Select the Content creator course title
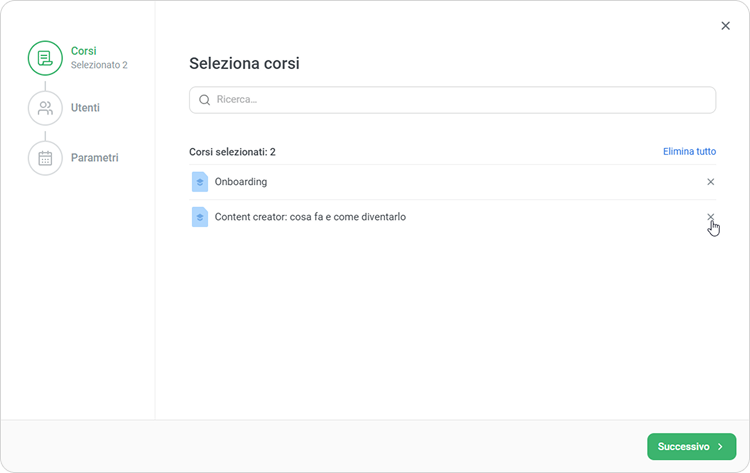The height and width of the screenshot is (473, 750). tap(310, 217)
